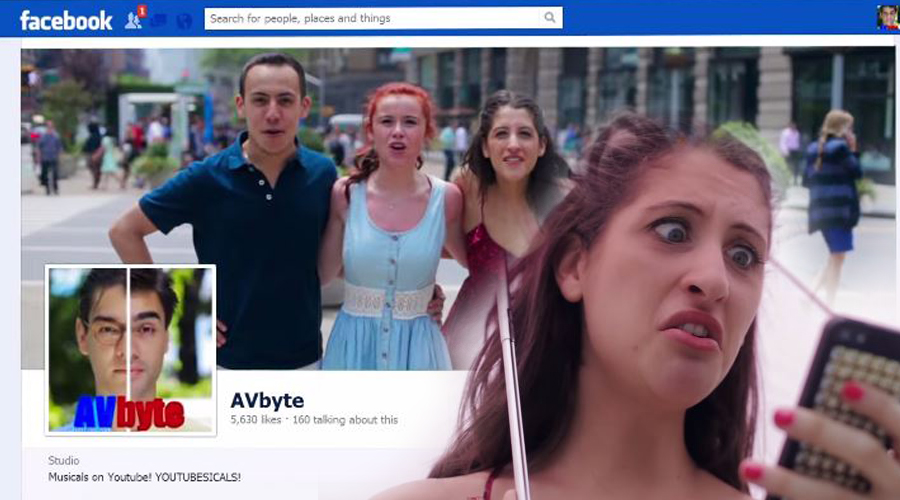
Task: Open the notifications globe icon
Action: coord(184,20)
